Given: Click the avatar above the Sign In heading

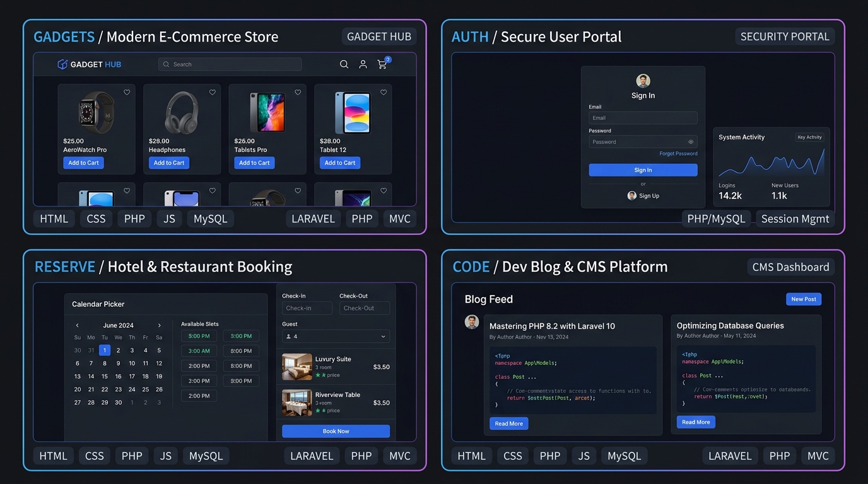Looking at the screenshot, I should coord(643,81).
